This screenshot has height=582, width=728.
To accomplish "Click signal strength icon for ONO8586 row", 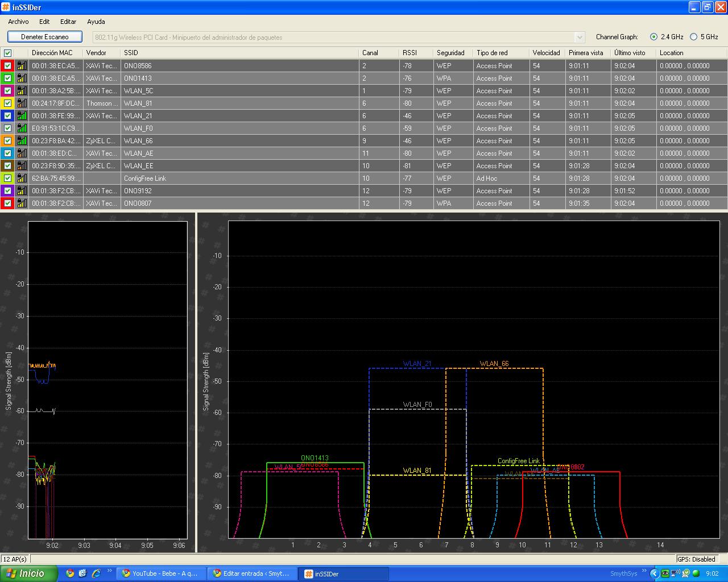I will click(x=22, y=66).
